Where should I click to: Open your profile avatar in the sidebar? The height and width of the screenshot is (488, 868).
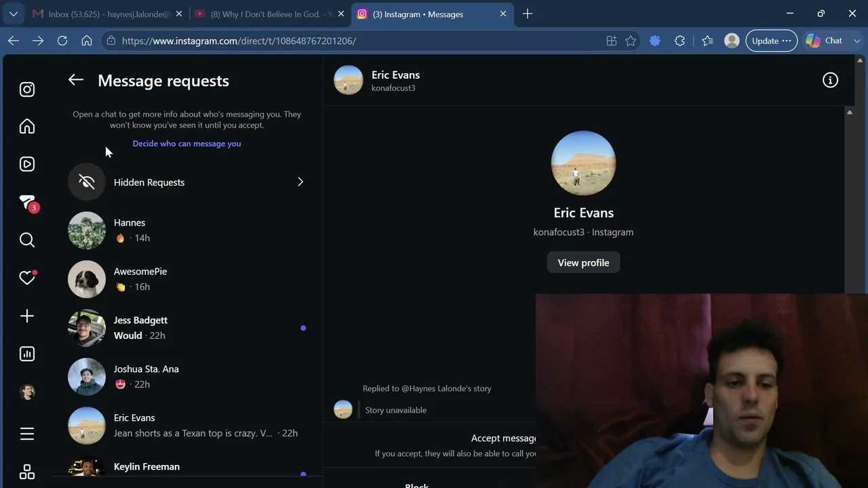click(27, 392)
